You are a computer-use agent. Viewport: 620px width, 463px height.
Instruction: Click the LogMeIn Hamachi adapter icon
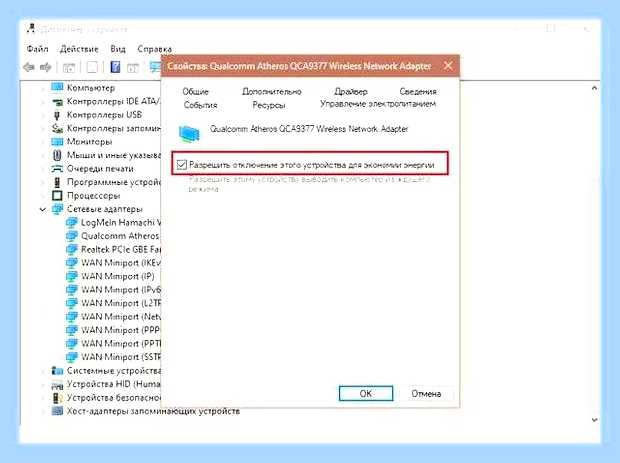[x=72, y=222]
